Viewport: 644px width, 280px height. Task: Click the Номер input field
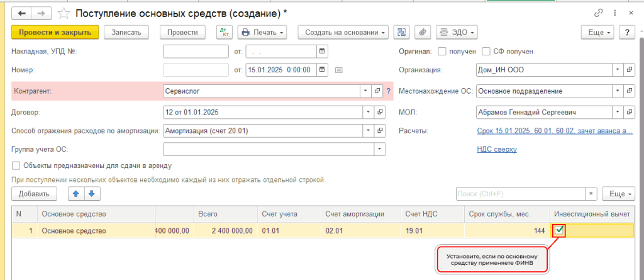(x=196, y=70)
